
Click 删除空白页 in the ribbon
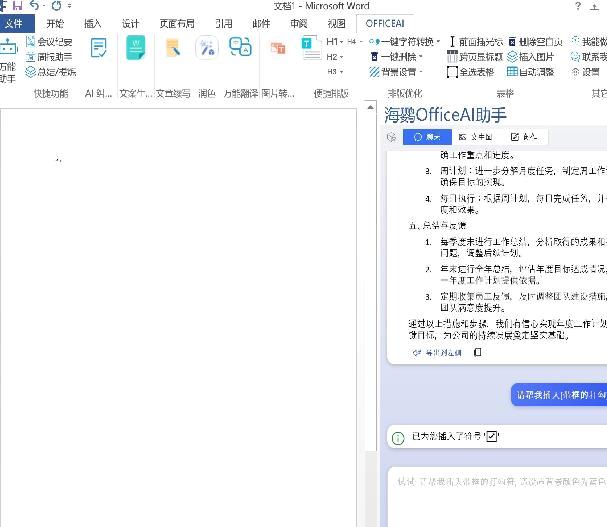coord(535,41)
